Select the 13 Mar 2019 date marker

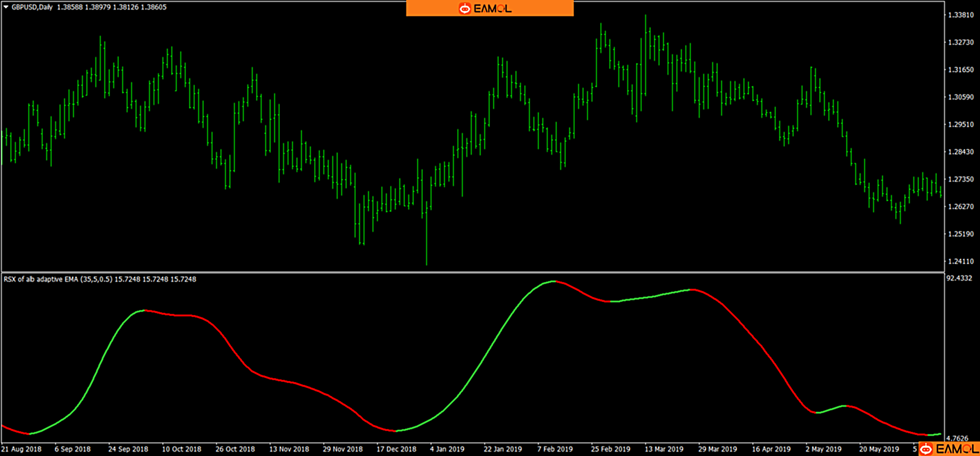664,449
